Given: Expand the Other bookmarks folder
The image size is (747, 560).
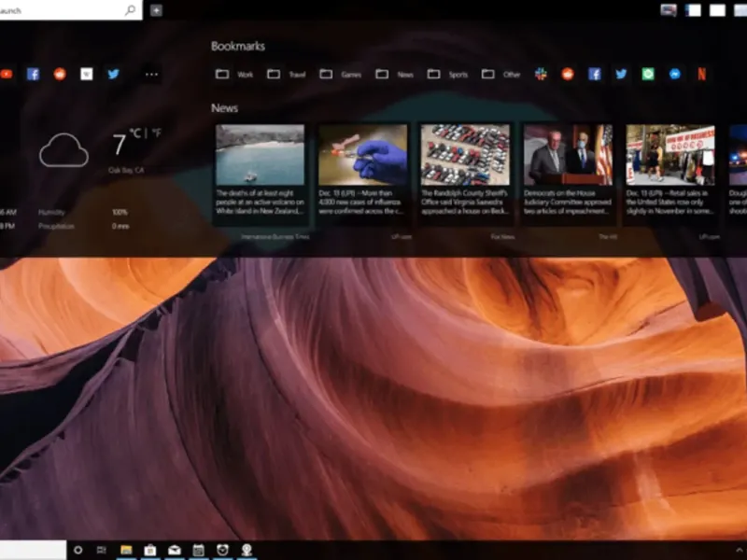Looking at the screenshot, I should pos(500,75).
